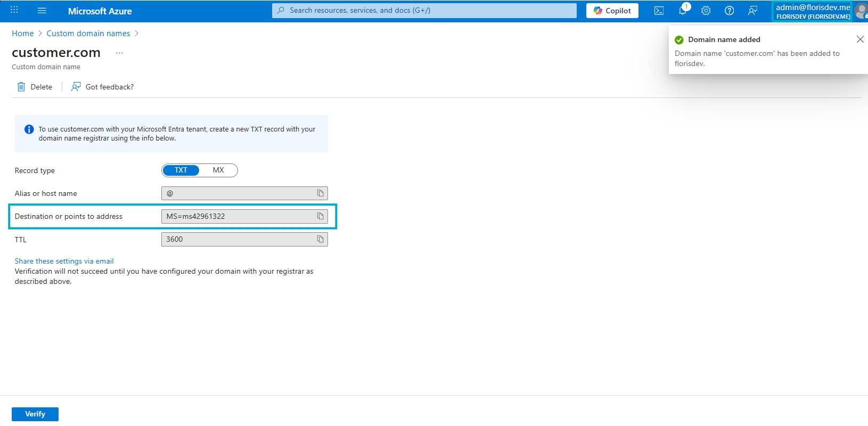868x426 pixels.
Task: Click Share these settings via email
Action: 64,261
